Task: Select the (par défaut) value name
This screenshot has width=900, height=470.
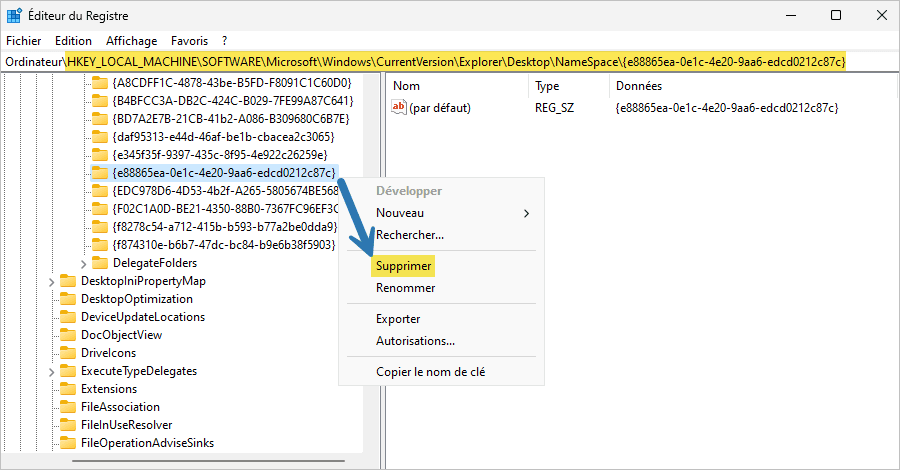Action: click(x=440, y=107)
